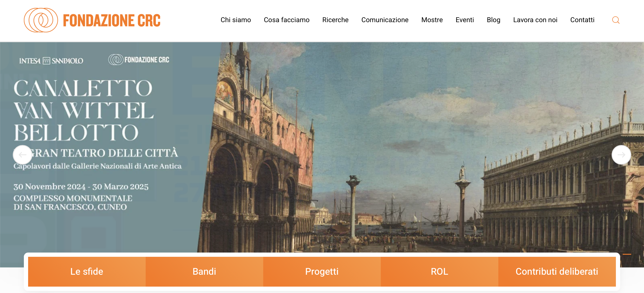Open Lavora con noi page

535,20
